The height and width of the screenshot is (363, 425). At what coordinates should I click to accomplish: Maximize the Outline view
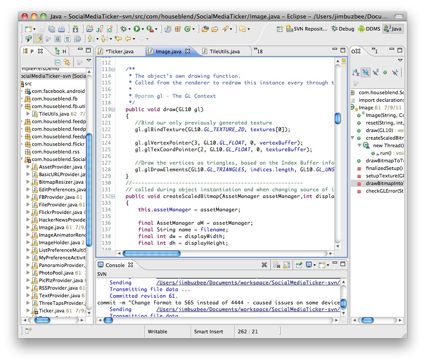tap(400, 50)
